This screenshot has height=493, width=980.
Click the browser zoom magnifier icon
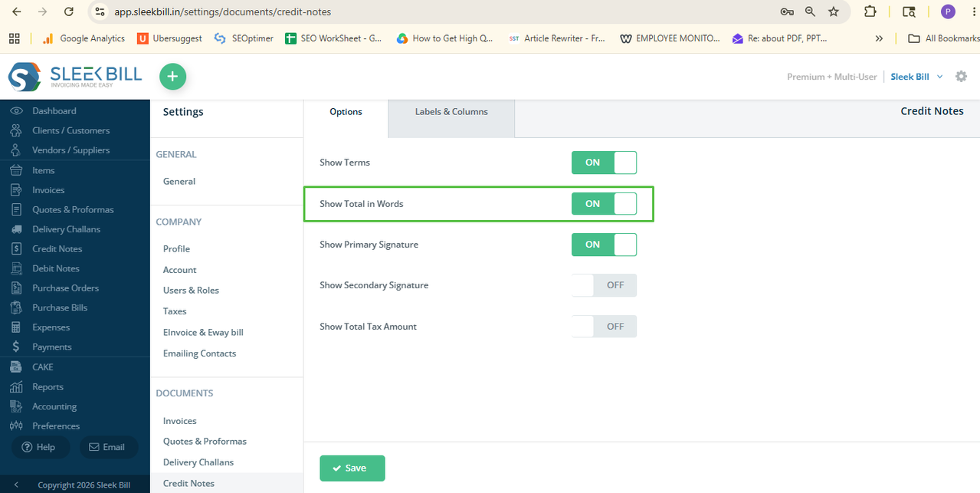(x=810, y=12)
